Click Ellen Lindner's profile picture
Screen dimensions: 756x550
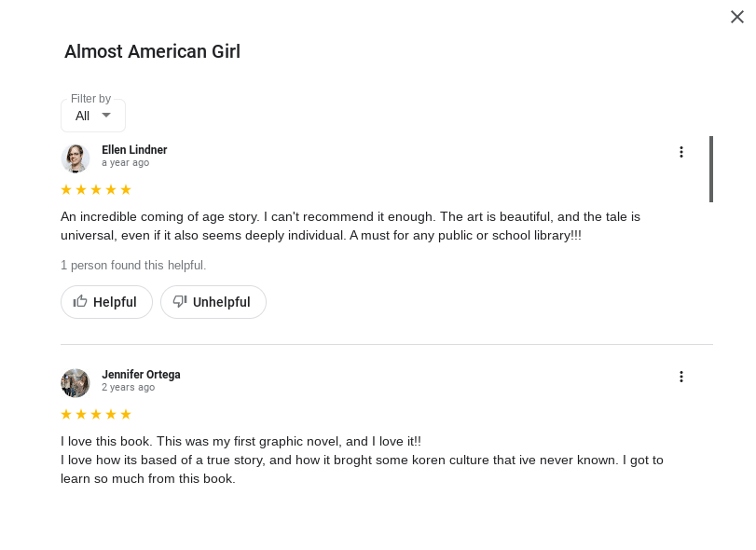coord(76,158)
